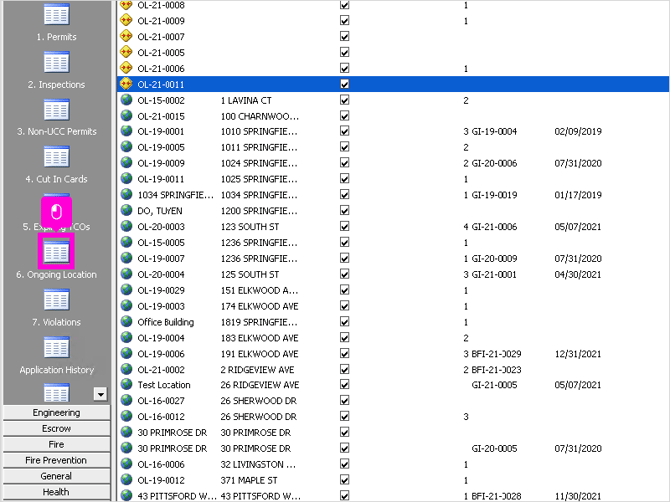Open the Cut In Cards grid icon
Image resolution: width=670 pixels, height=502 pixels.
56,157
